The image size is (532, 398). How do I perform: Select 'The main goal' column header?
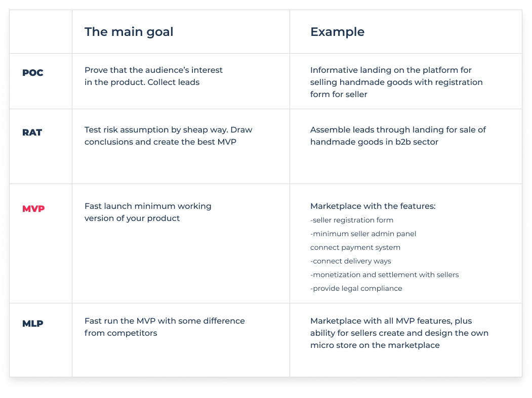click(x=129, y=32)
